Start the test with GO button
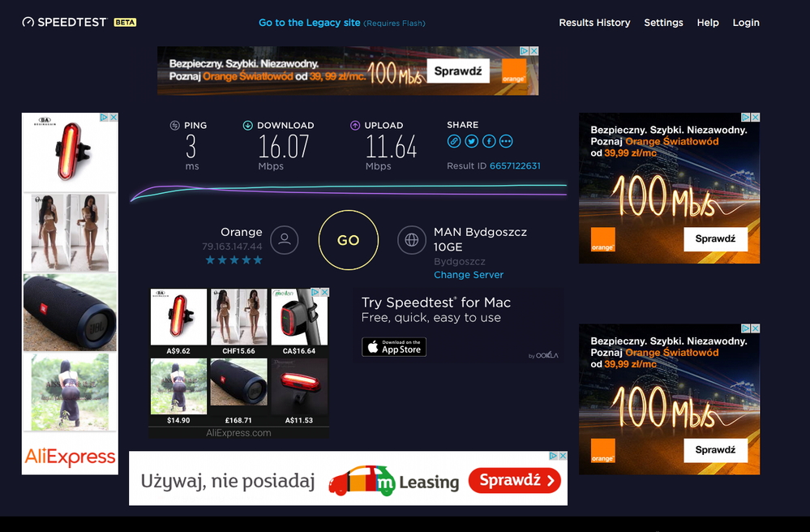810x532 pixels. tap(348, 240)
